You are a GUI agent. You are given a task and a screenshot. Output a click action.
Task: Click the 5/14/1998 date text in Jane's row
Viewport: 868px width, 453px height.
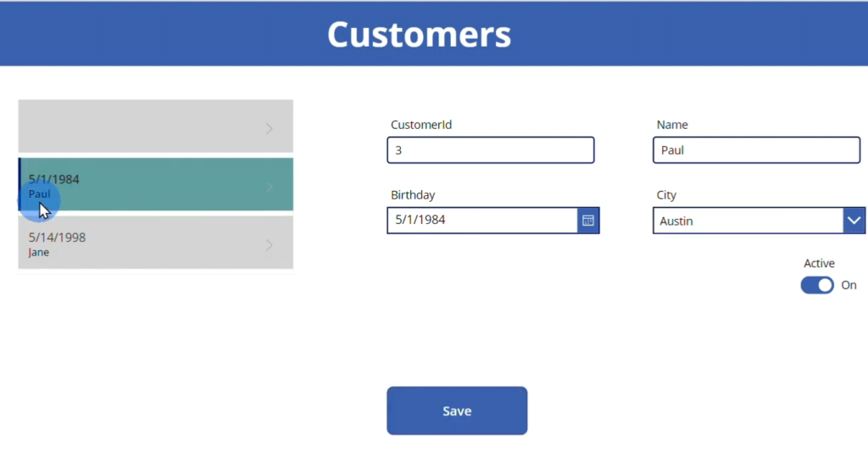(x=57, y=238)
